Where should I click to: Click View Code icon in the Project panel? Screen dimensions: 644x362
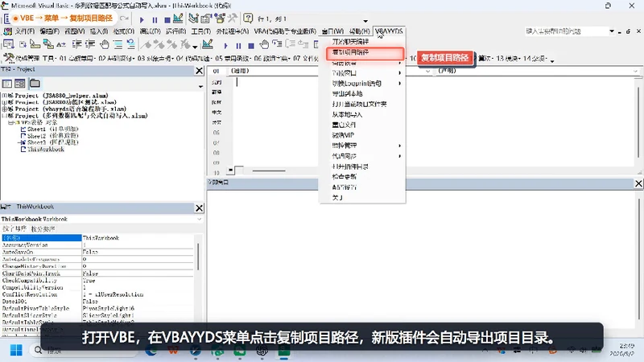(7, 84)
